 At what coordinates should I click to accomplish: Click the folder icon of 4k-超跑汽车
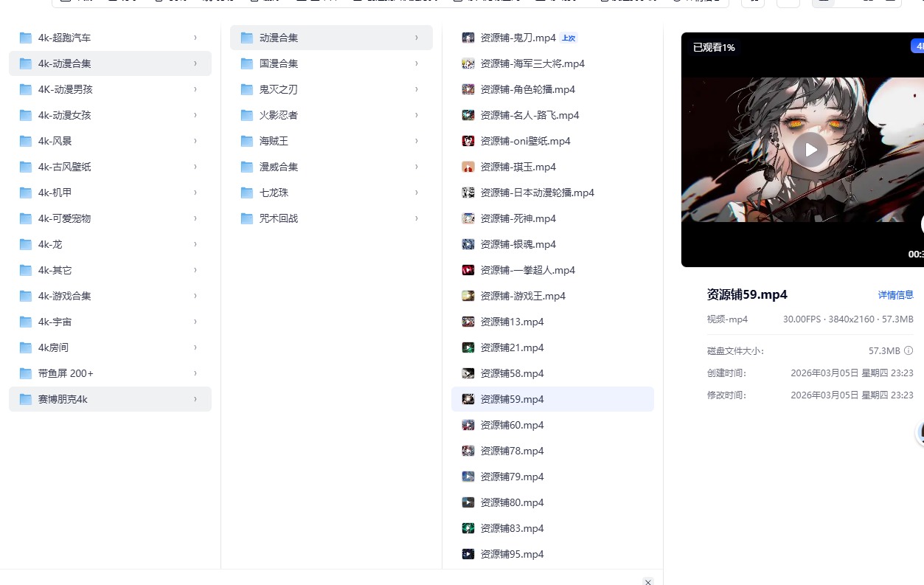coord(26,38)
